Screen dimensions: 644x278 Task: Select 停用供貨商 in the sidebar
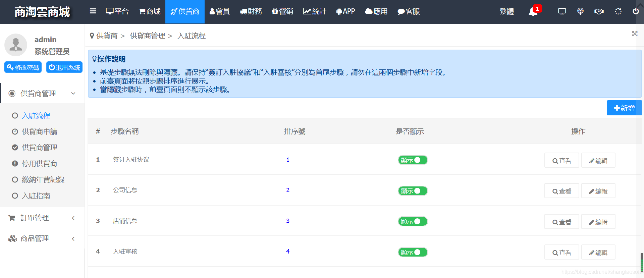click(39, 164)
